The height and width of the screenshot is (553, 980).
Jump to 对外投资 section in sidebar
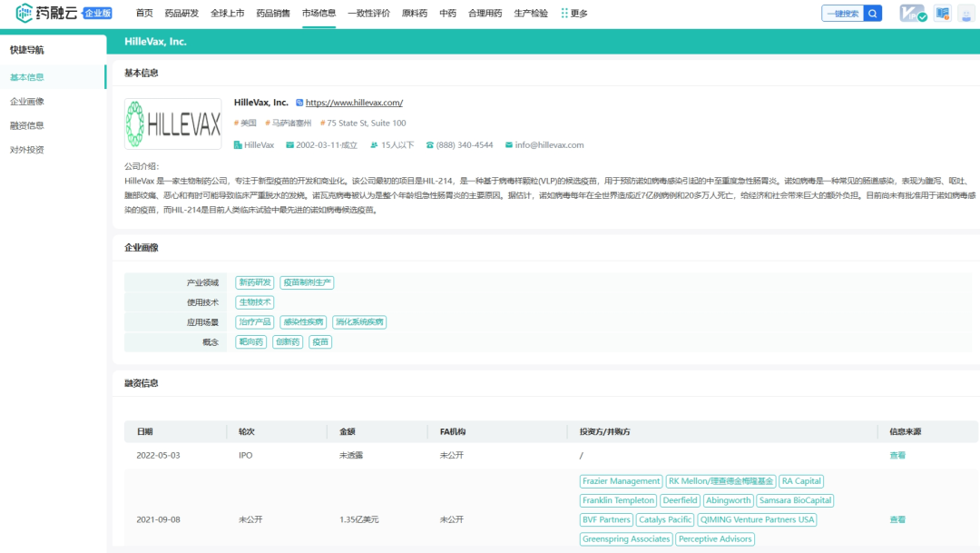(27, 150)
